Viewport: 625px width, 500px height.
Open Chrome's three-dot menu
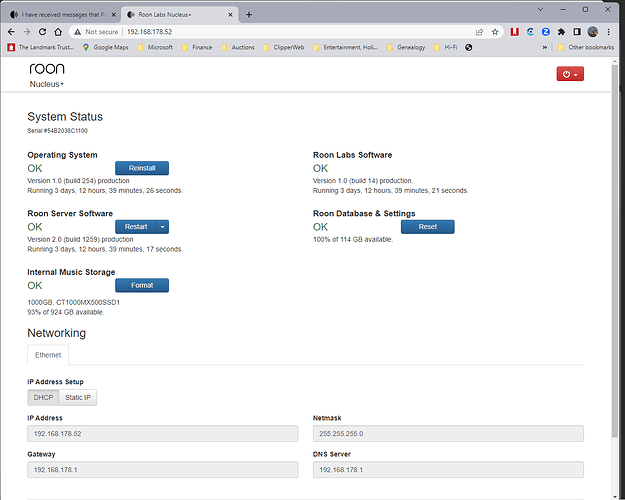(x=610, y=32)
